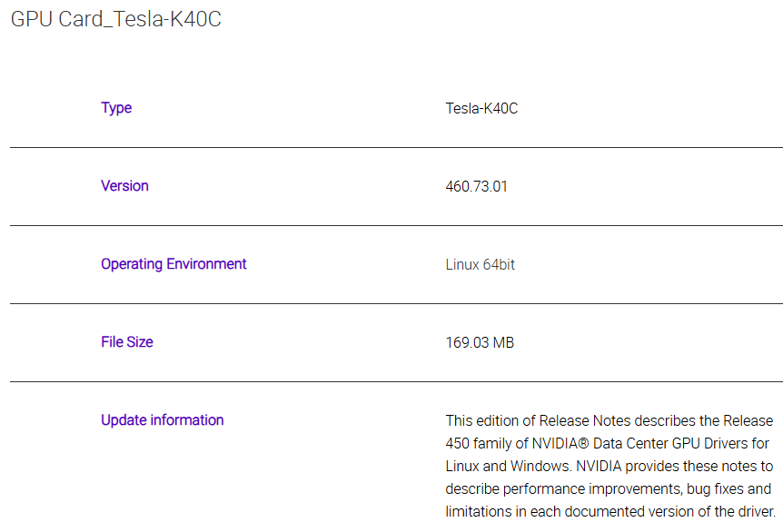Click the Type row label
The image size is (783, 532).
point(116,108)
